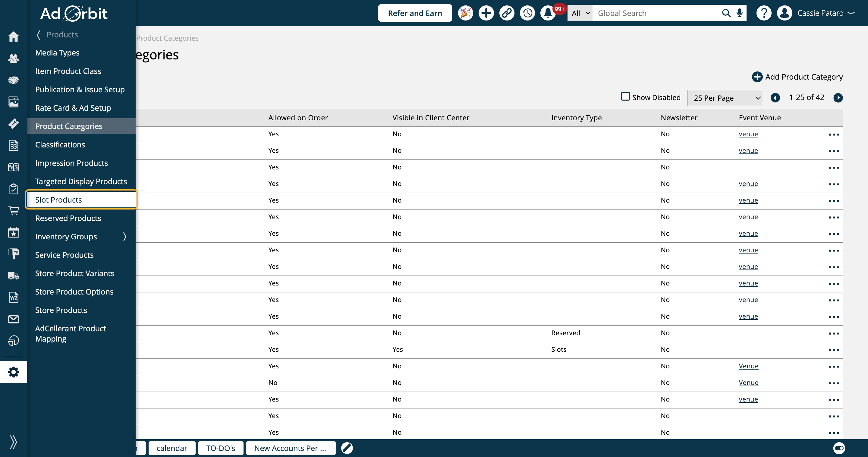Go to next page of results
Image resolution: width=868 pixels, height=457 pixels.
point(838,98)
